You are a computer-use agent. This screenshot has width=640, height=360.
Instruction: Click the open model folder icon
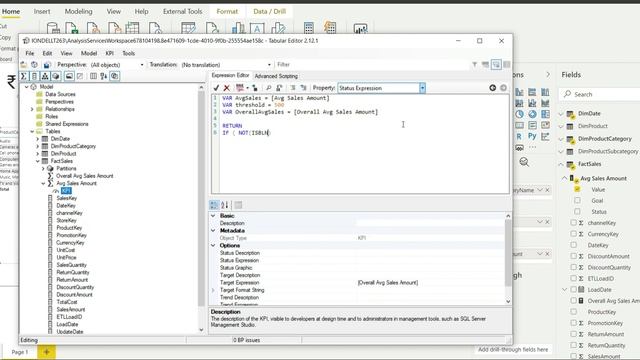coord(24,64)
